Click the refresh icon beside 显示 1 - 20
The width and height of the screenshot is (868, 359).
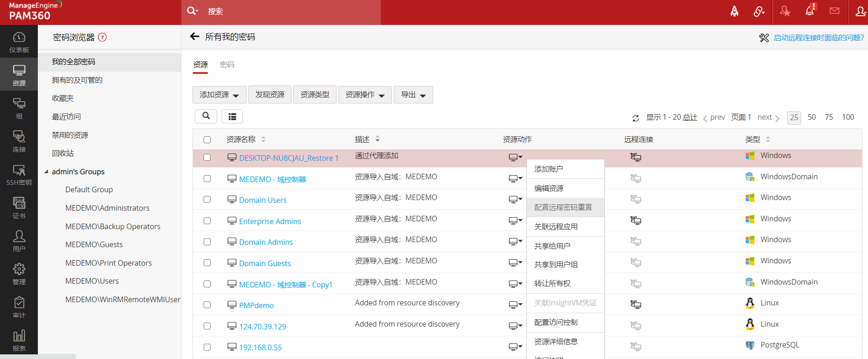(635, 118)
